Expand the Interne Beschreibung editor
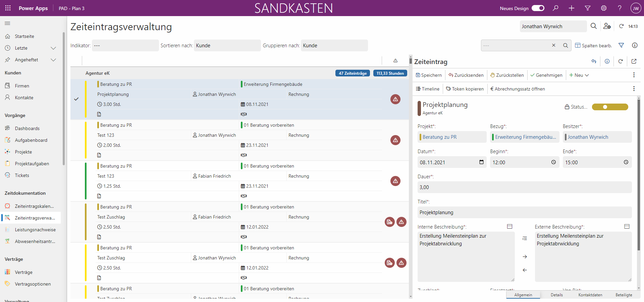 (x=510, y=227)
